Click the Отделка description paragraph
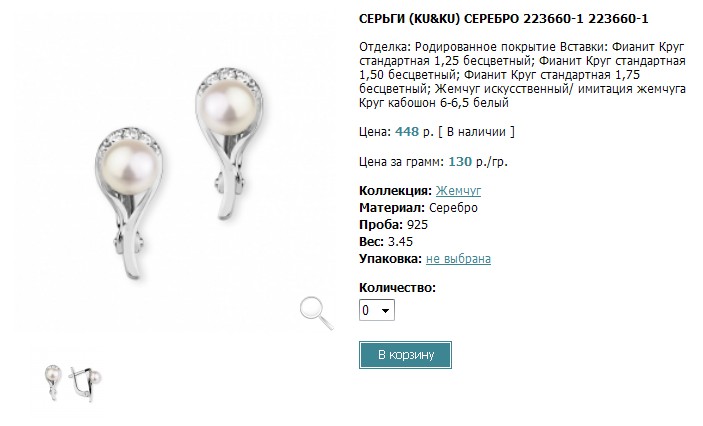This screenshot has height=426, width=703. 522,75
